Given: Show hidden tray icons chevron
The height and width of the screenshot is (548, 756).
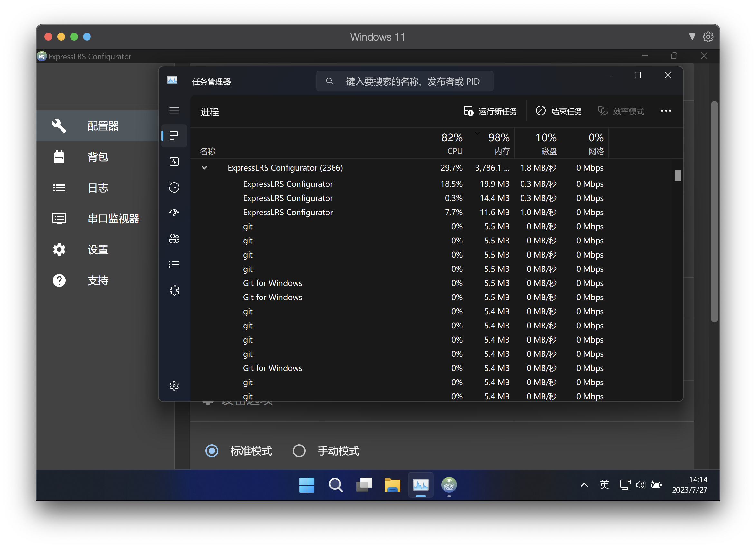Looking at the screenshot, I should (x=584, y=485).
